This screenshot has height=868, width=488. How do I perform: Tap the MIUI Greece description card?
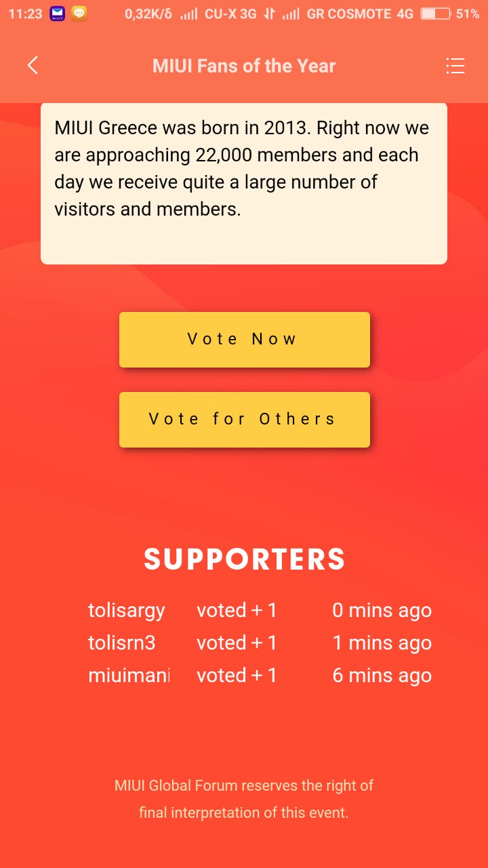(244, 183)
